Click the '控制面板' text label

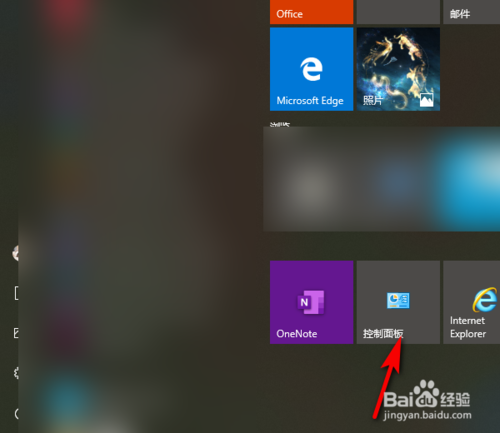point(383,334)
